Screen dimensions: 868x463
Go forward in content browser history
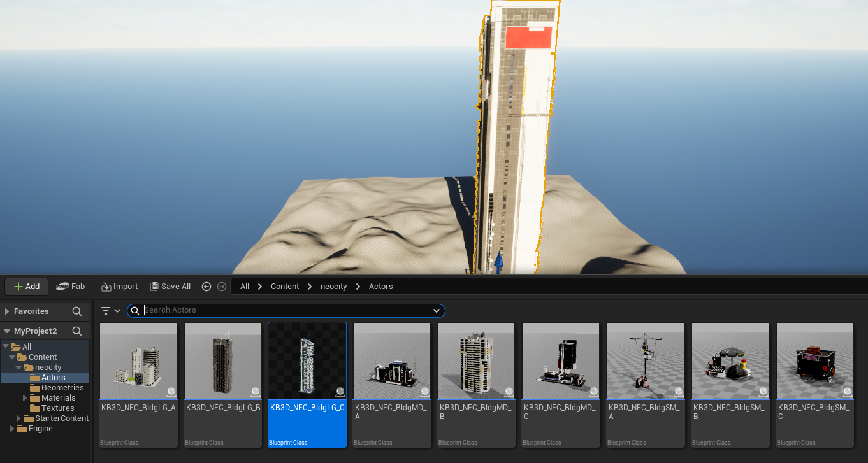click(222, 287)
